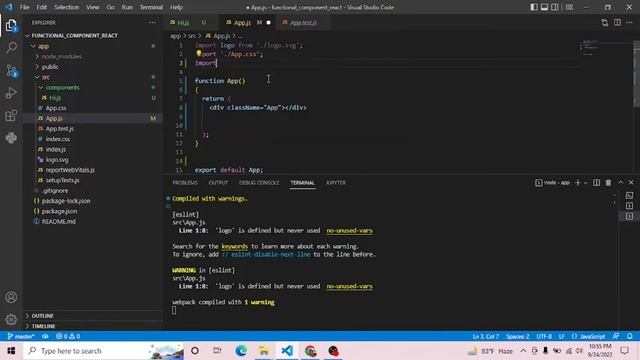Open Explorer's more actions ellipsis

152,22
